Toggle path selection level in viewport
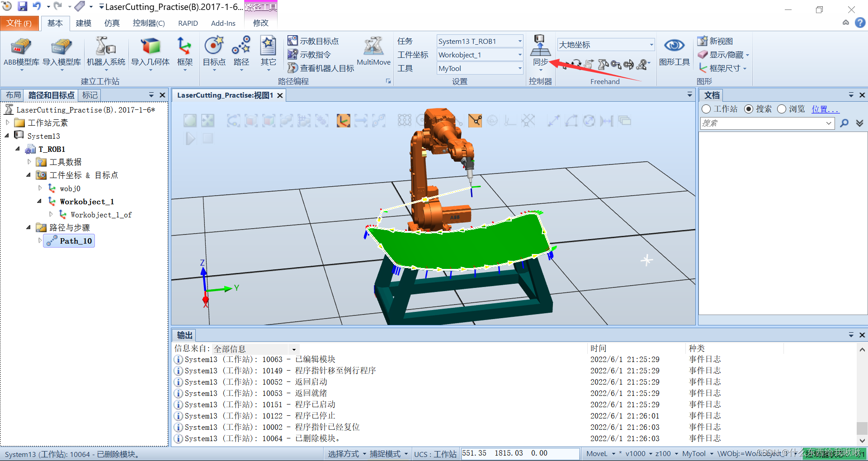 tap(378, 121)
